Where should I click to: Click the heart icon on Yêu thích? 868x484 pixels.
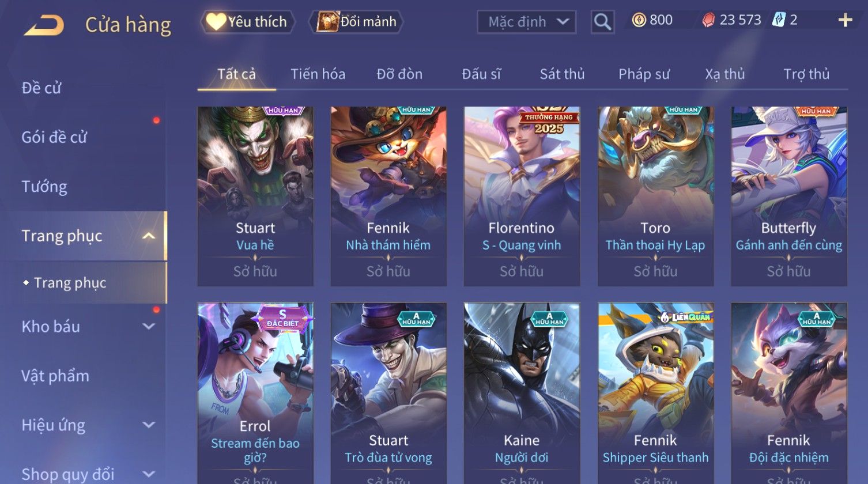[216, 22]
